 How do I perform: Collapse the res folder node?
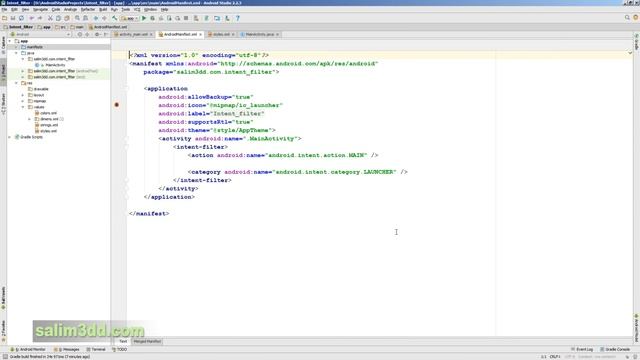(x=17, y=83)
